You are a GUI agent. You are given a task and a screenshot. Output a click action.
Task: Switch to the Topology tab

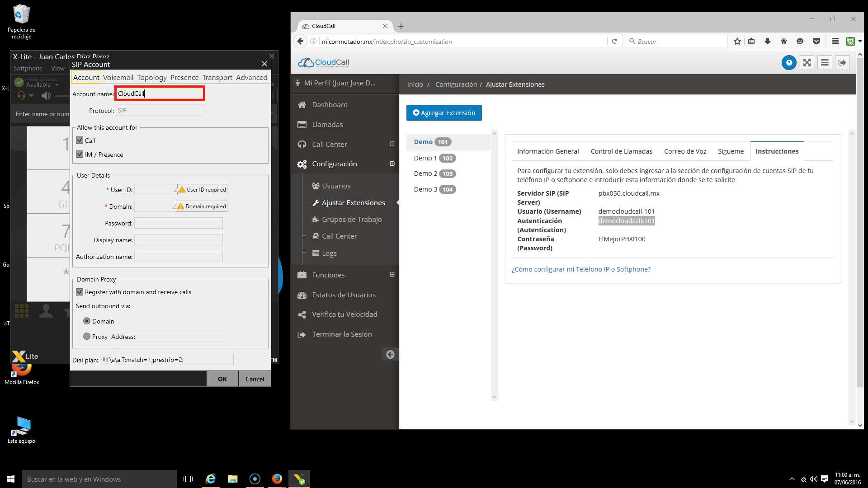pyautogui.click(x=152, y=78)
